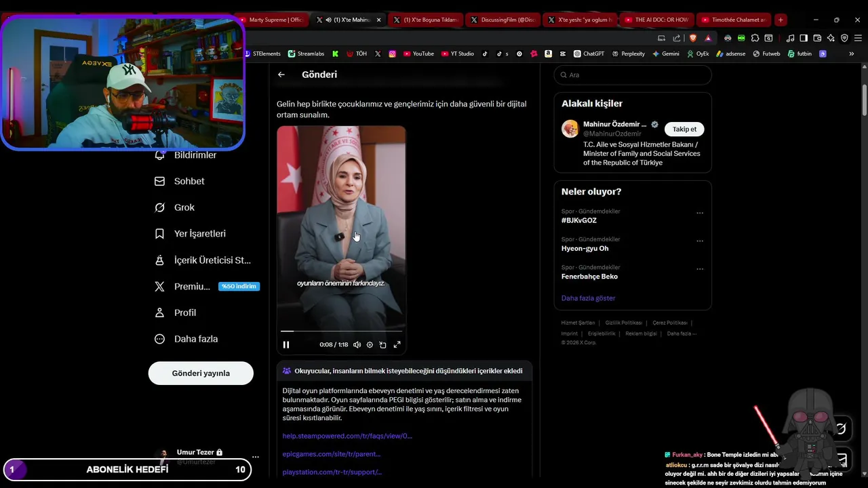The height and width of the screenshot is (488, 868).
Task: Open the Gemini bookmark
Action: pyautogui.click(x=666, y=54)
